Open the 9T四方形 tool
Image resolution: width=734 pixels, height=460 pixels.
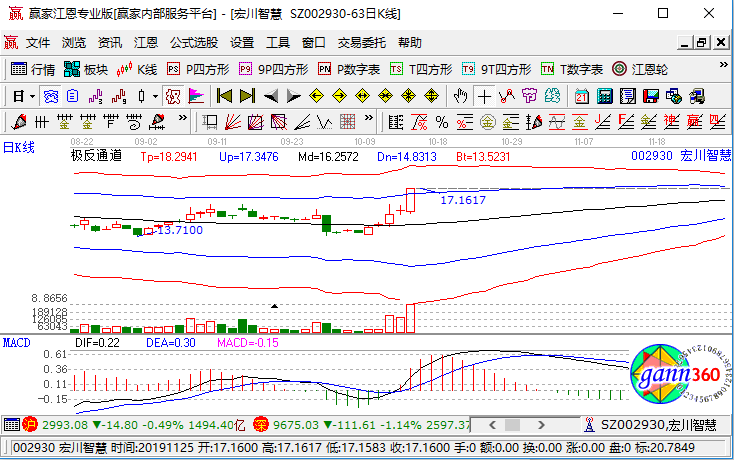(x=496, y=69)
